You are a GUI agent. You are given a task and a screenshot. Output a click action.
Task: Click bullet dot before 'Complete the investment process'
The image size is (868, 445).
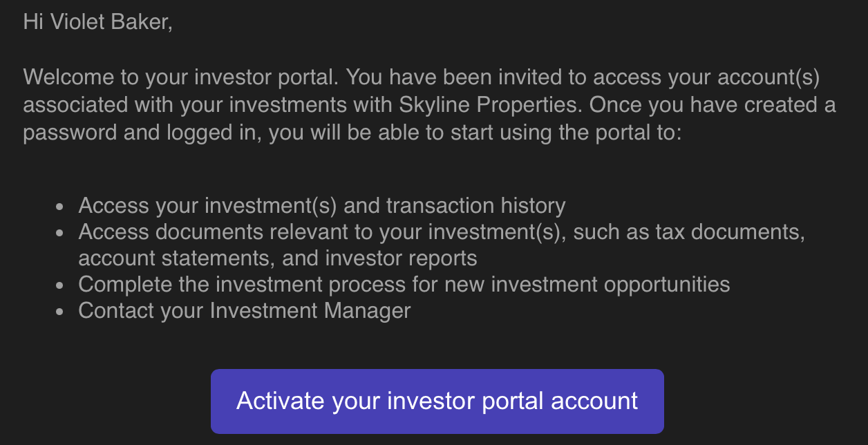click(x=60, y=285)
